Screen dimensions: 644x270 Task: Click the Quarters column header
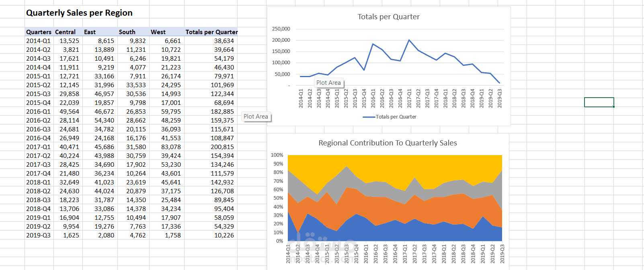[x=39, y=32]
